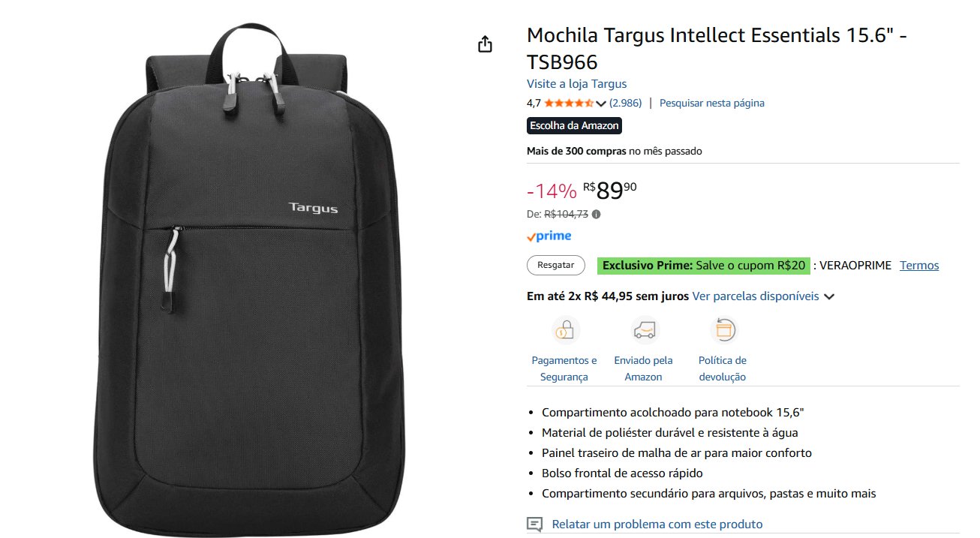Open the 2.986 reviews count link
This screenshot has height=538, width=980.
pos(625,103)
